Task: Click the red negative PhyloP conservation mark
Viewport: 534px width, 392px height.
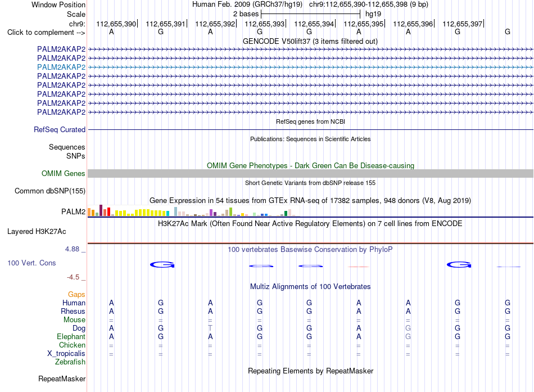Action: click(x=359, y=267)
